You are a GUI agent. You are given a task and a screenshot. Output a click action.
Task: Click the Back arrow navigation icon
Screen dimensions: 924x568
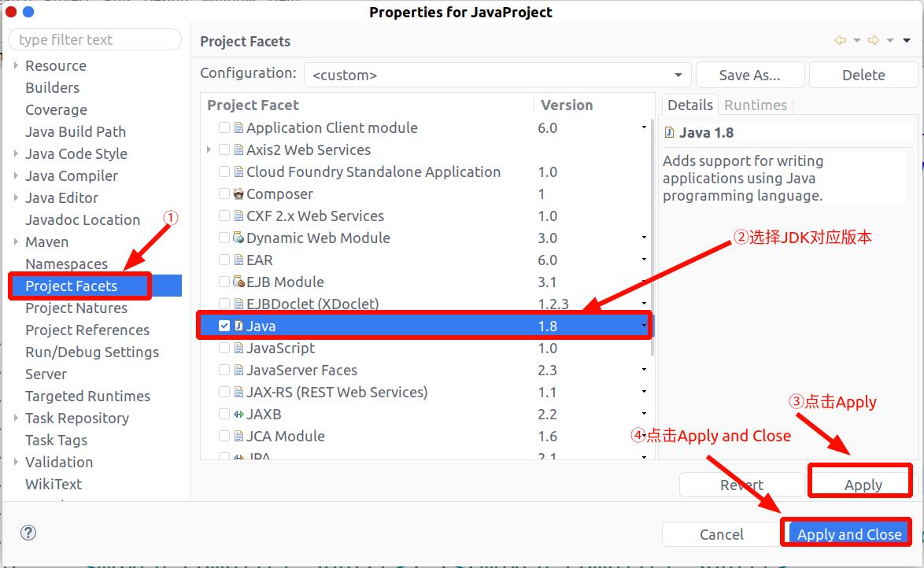pos(841,41)
